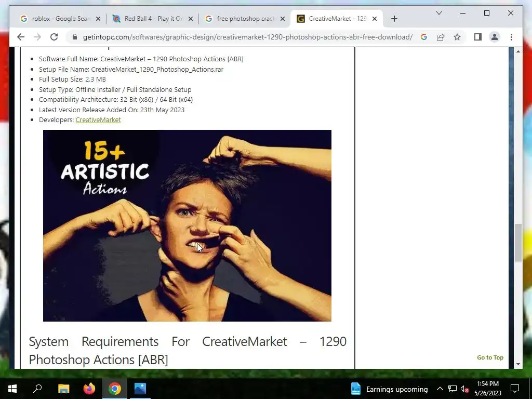The width and height of the screenshot is (532, 399).
Task: Open the tab search dropdown arrow
Action: coord(438,13)
